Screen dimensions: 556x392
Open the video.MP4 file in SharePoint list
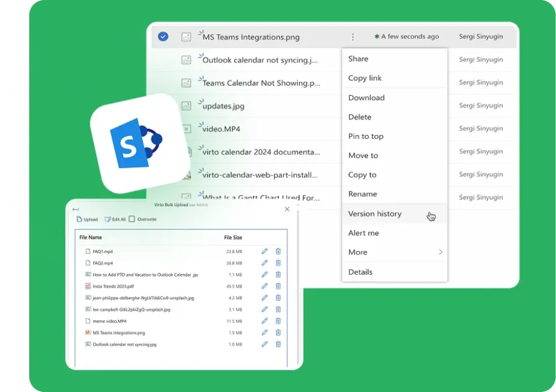point(221,129)
